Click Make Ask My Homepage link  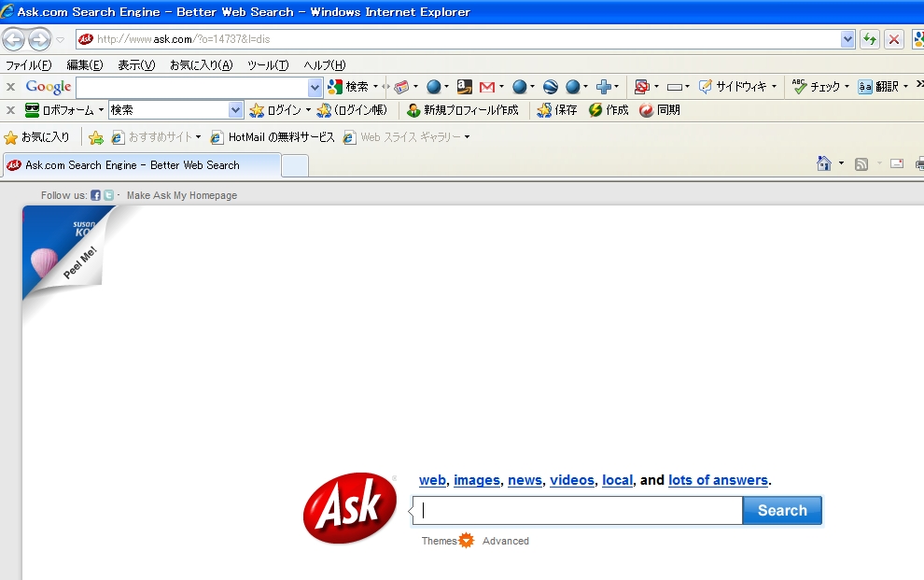(182, 195)
